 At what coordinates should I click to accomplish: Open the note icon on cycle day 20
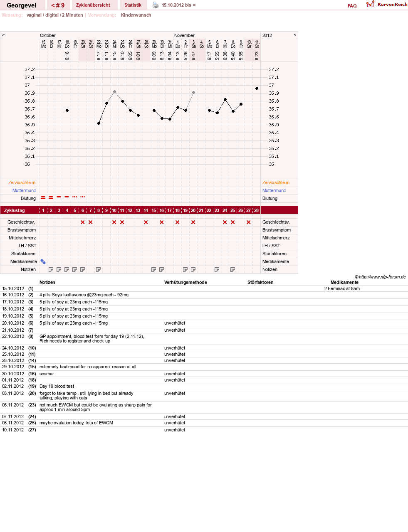193,269
